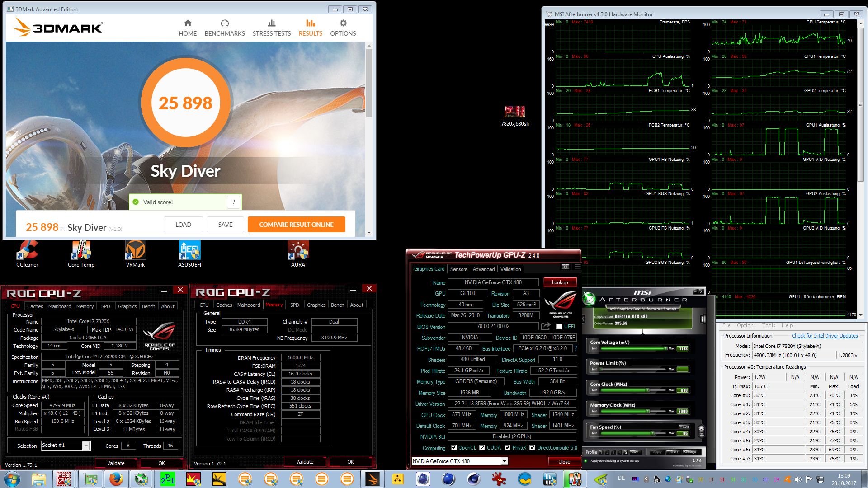868x488 pixels.
Task: Click GPU-Z screenshot camera icon
Action: [565, 267]
